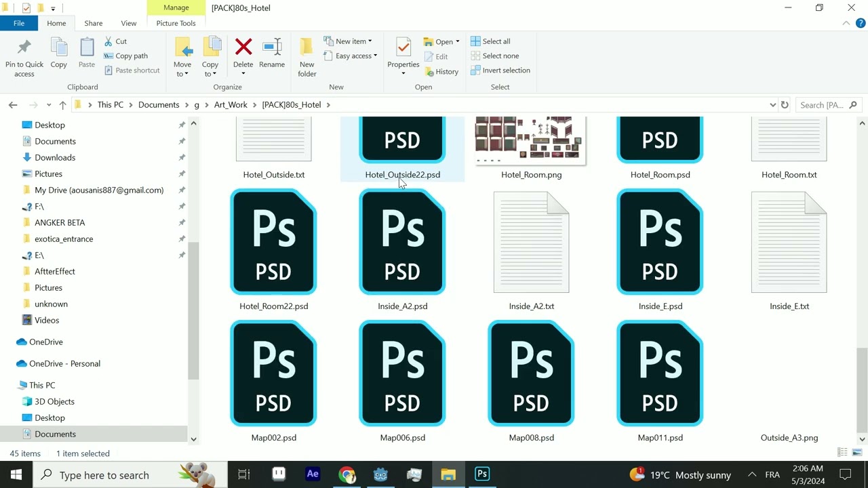Screen dimensions: 868x488
Task: Click the Search box in Explorer
Action: 829,105
